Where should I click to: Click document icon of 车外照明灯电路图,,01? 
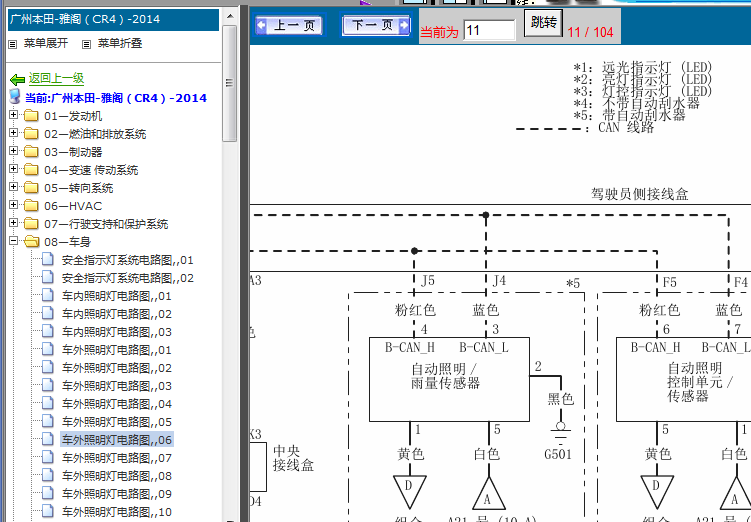coord(47,349)
